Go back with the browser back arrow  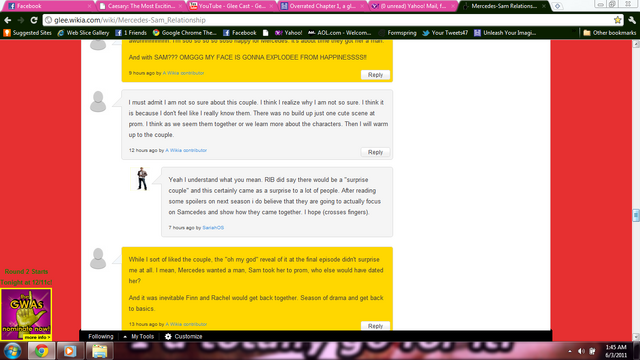pos(8,20)
